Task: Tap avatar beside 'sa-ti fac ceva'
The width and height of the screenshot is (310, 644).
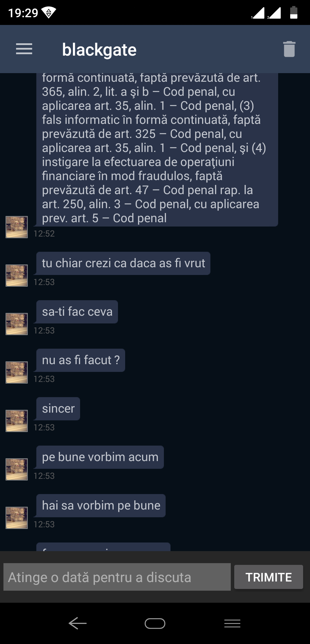Action: (17, 324)
